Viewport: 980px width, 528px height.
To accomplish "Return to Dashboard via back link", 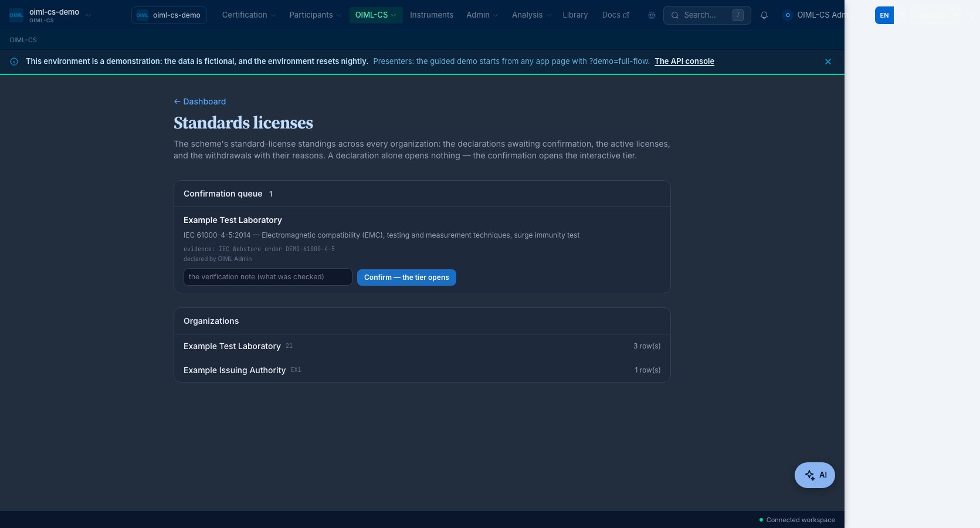I will click(200, 101).
